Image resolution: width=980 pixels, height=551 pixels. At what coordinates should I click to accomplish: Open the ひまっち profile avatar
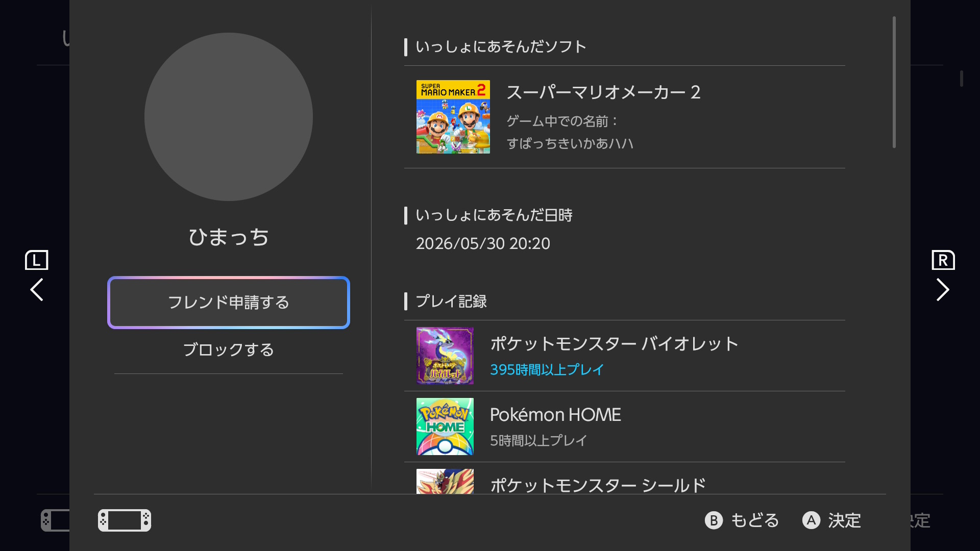[229, 117]
